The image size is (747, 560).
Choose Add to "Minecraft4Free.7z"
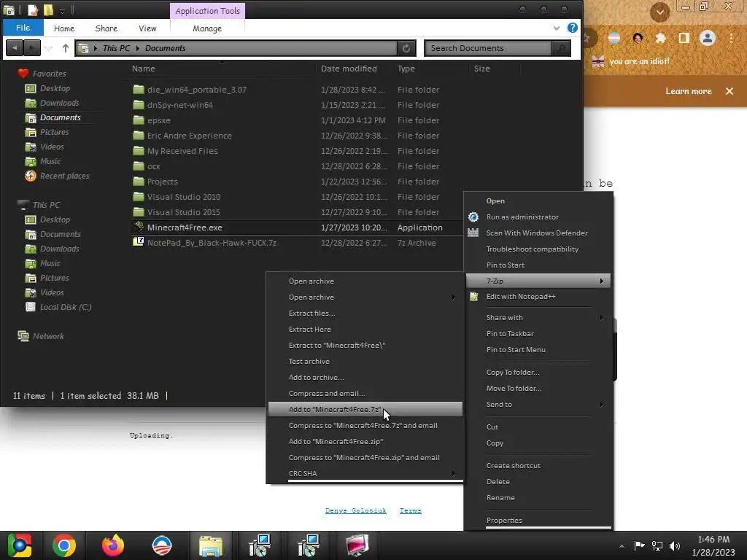click(x=365, y=409)
